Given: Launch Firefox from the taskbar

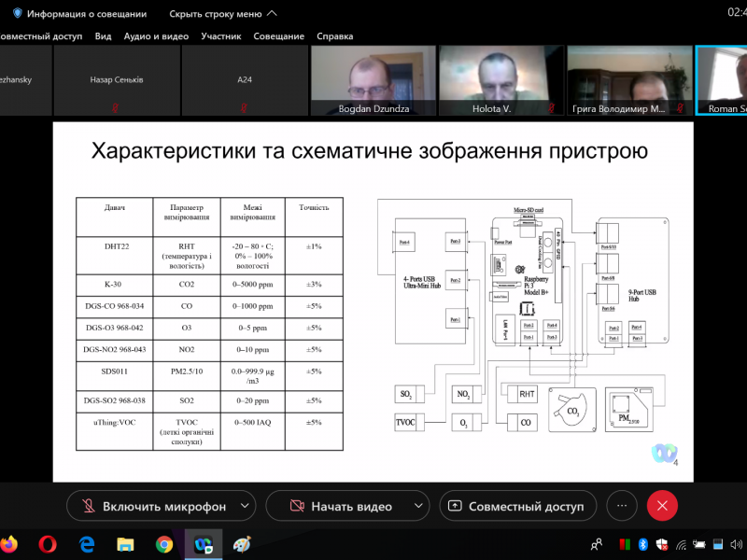Looking at the screenshot, I should pyautogui.click(x=9, y=544).
